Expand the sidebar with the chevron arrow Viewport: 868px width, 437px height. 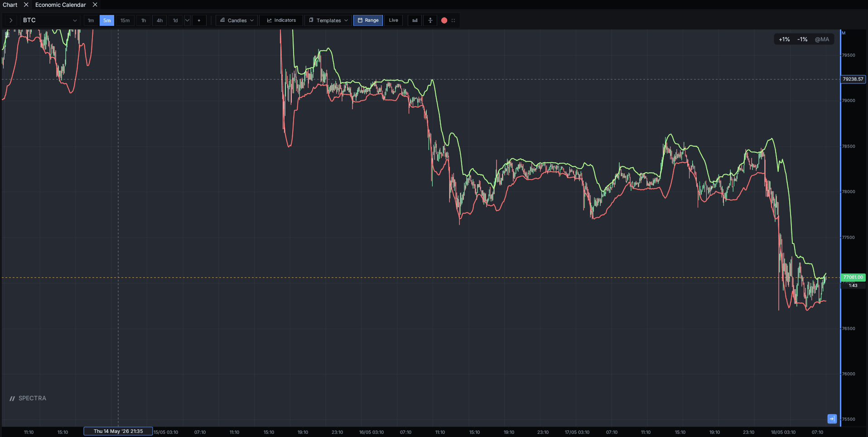pos(11,20)
